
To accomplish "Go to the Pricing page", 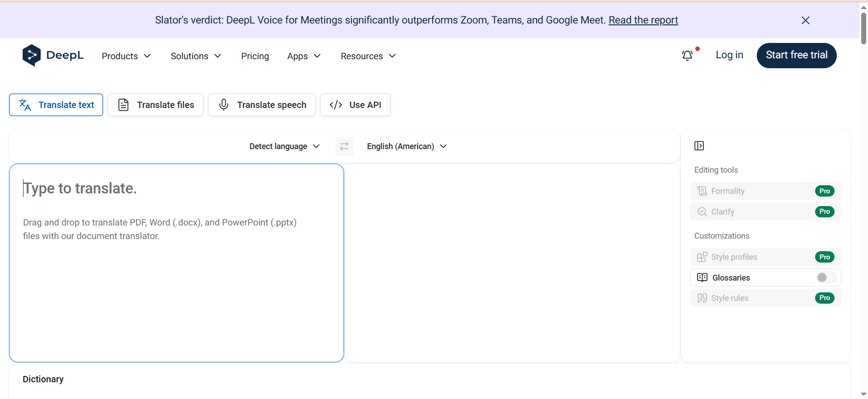I will (255, 56).
